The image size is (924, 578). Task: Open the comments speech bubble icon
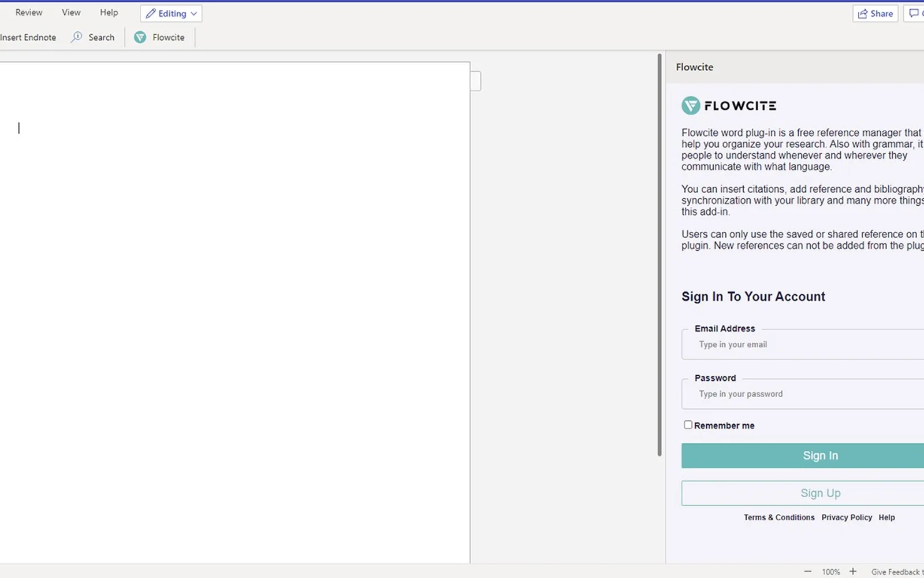(914, 13)
